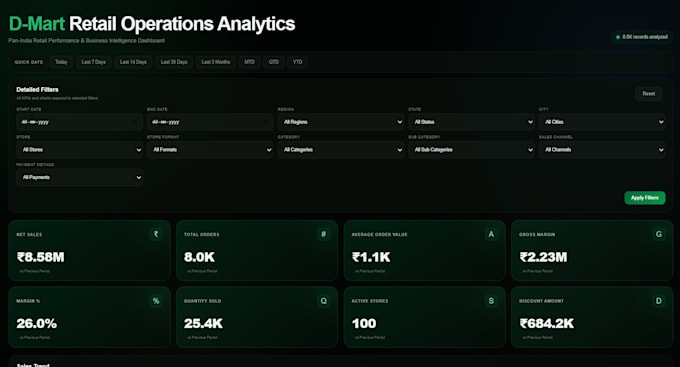Click the Detailed Filters heading
This screenshot has width=680, height=367.
(x=37, y=90)
